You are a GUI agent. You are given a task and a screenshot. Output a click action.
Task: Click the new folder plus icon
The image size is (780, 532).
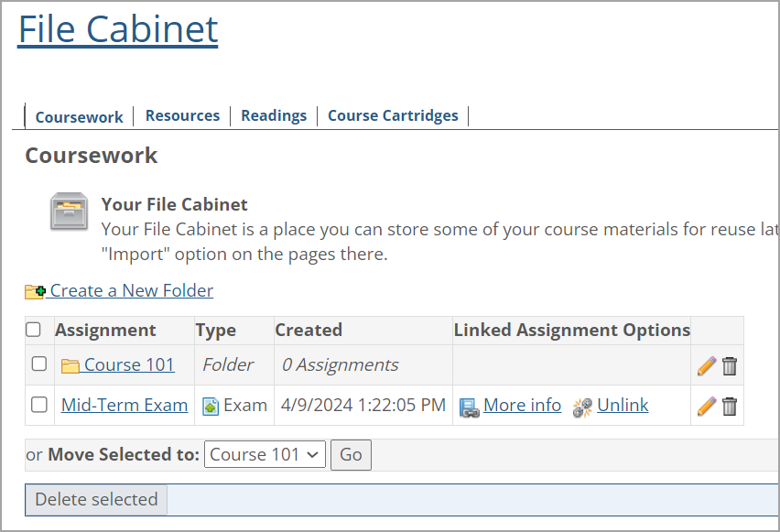pos(35,291)
